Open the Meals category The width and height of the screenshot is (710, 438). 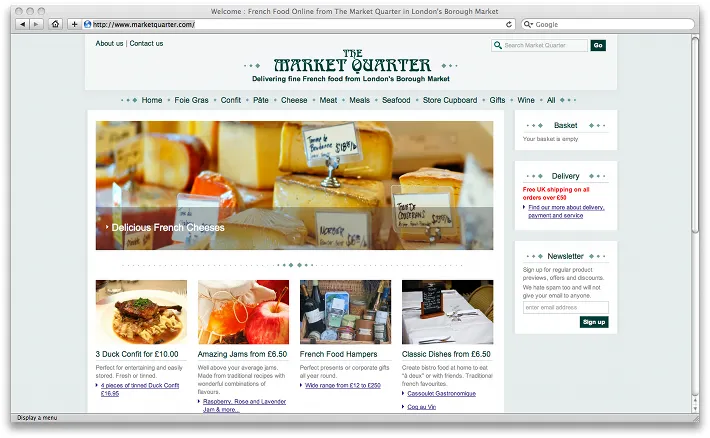(x=360, y=100)
